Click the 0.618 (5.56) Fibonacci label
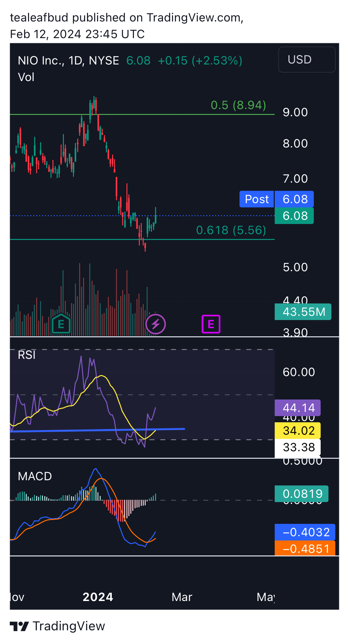The image size is (349, 644). [x=231, y=230]
